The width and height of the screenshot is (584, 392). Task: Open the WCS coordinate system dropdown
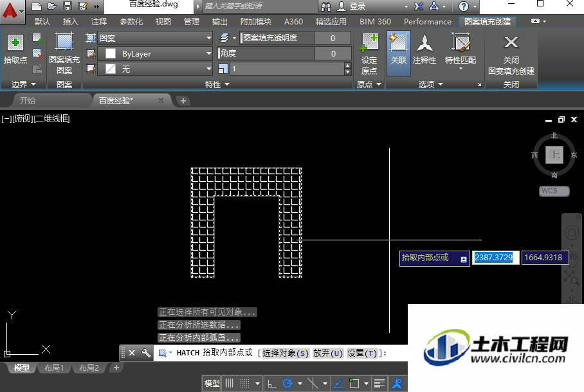click(x=554, y=191)
